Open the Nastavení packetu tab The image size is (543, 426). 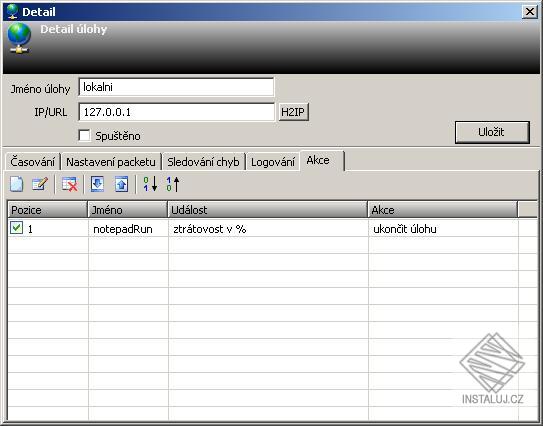click(111, 162)
